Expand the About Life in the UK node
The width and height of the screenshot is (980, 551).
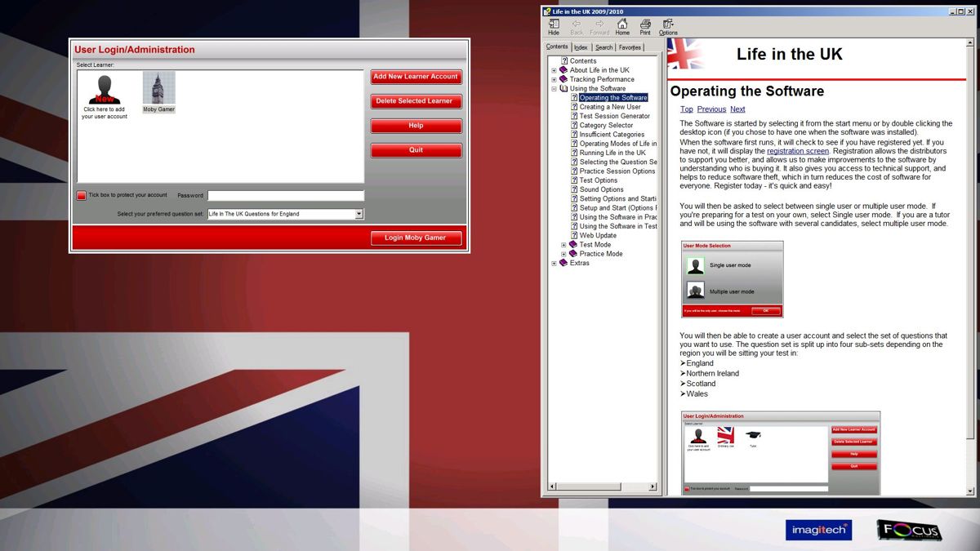554,70
